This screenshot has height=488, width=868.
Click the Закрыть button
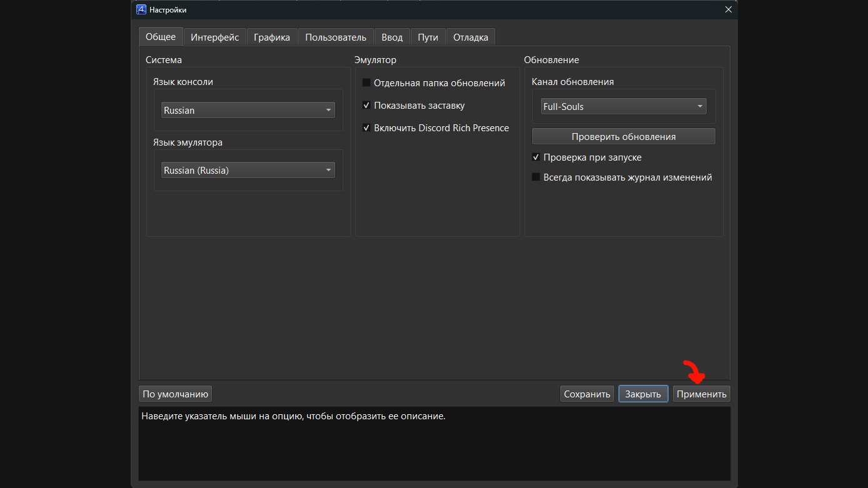pos(643,394)
